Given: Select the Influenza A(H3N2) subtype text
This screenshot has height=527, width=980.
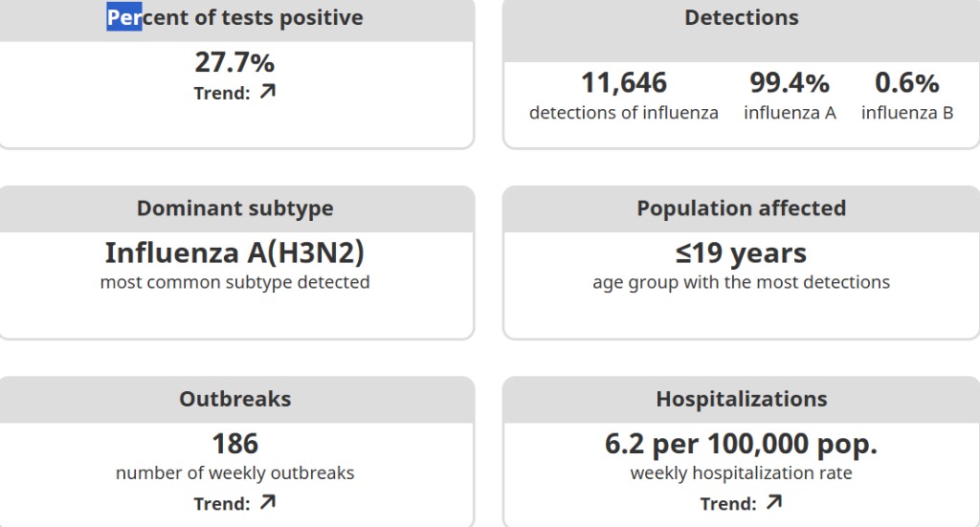Looking at the screenshot, I should pos(234,253).
